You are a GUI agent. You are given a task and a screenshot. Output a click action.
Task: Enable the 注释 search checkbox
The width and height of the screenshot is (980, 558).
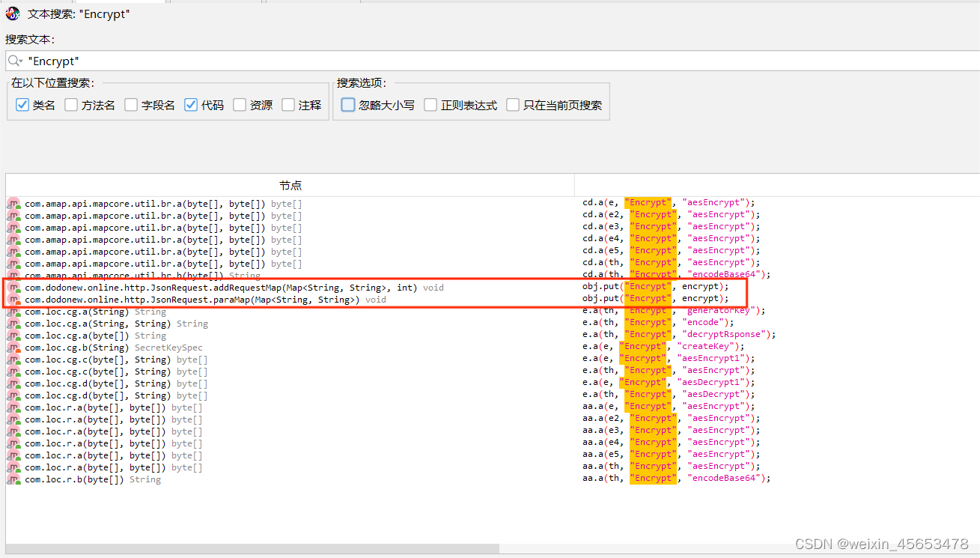click(288, 106)
